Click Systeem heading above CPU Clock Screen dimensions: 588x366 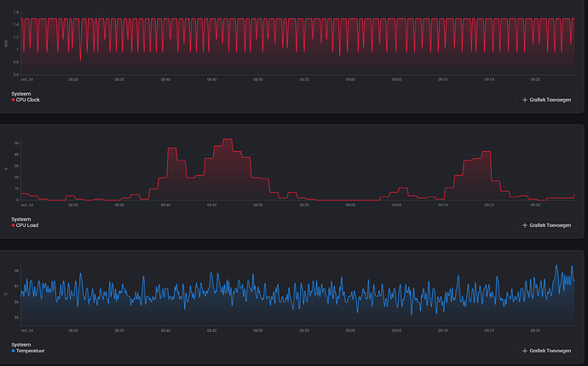(x=21, y=94)
